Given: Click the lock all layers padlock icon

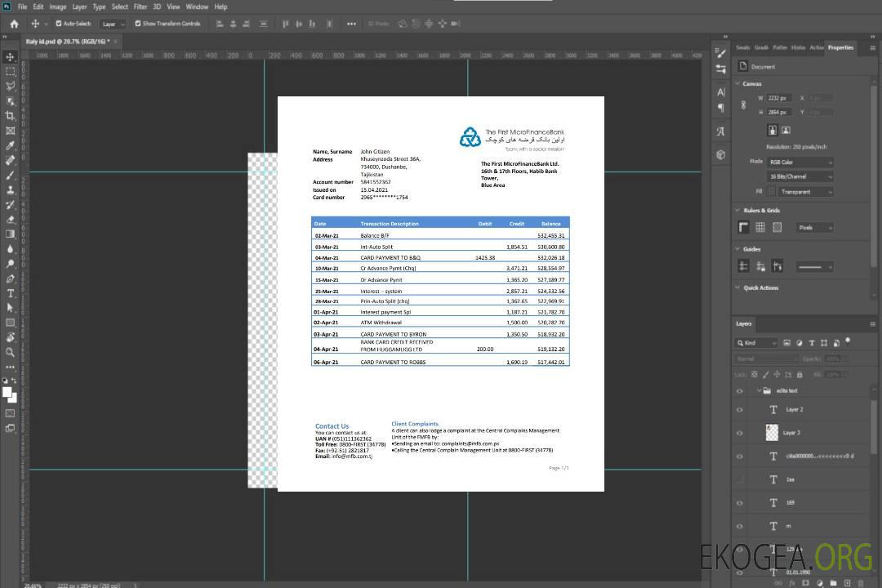Looking at the screenshot, I should point(800,374).
